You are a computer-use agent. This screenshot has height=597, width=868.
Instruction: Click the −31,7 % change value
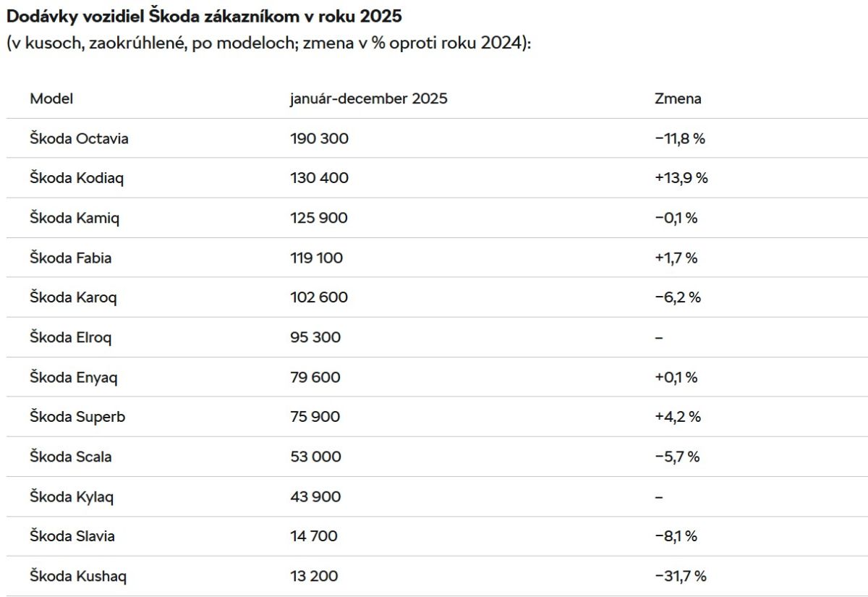[680, 576]
